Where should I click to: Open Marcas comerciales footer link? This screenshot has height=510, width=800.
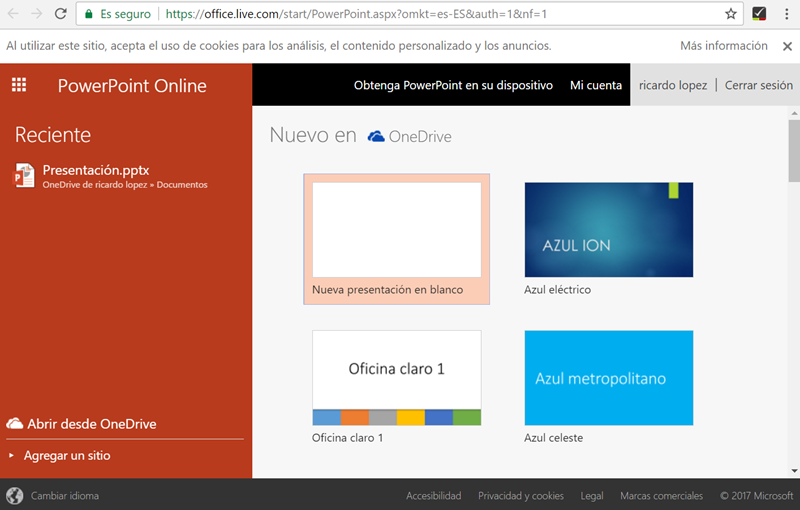click(661, 495)
